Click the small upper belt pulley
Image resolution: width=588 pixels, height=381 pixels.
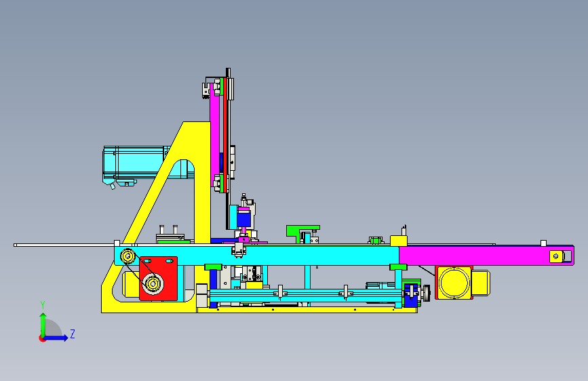pos(128,256)
